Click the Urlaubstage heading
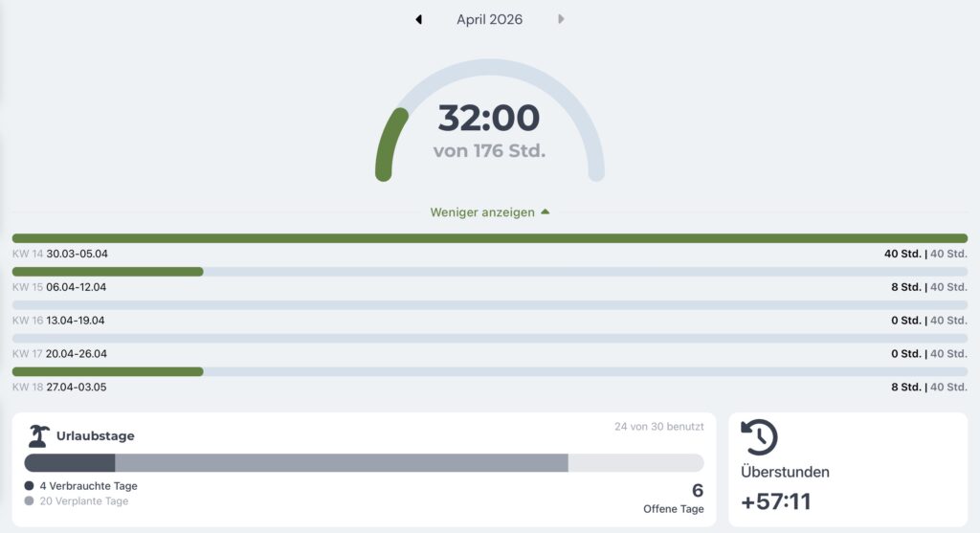The width and height of the screenshot is (980, 533). coord(95,436)
